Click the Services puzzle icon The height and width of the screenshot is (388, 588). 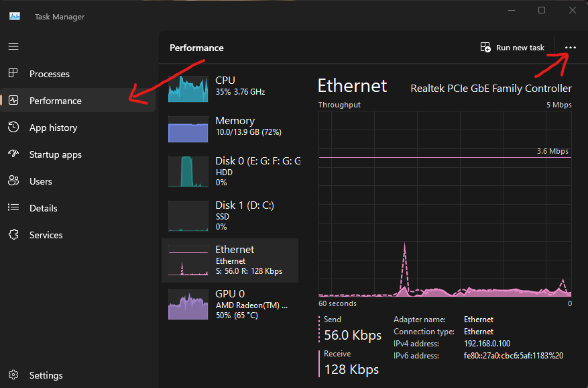point(13,235)
